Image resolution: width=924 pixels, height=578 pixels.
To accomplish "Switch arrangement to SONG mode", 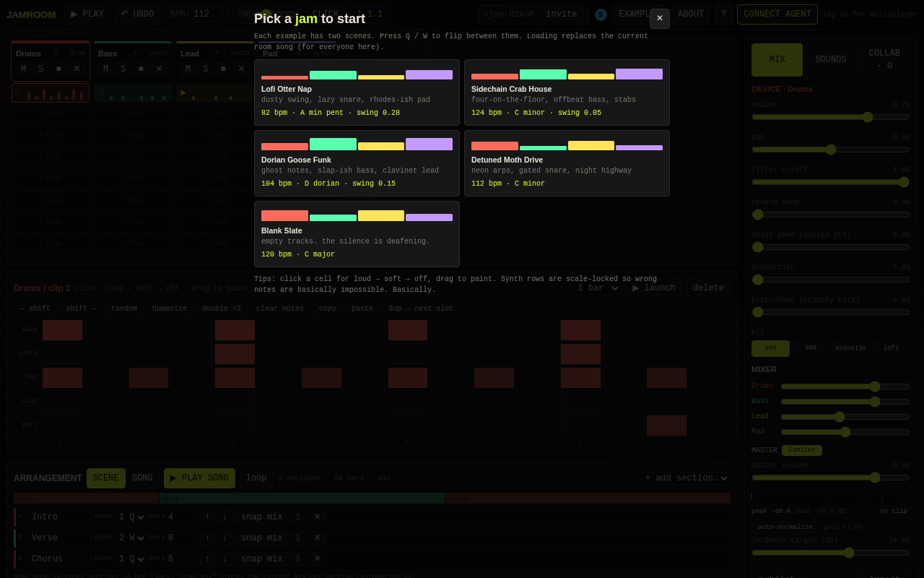I will click(142, 478).
